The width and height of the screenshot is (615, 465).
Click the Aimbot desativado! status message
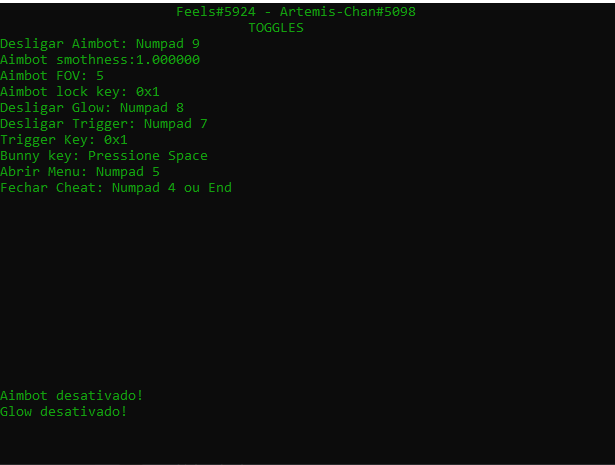(72, 396)
